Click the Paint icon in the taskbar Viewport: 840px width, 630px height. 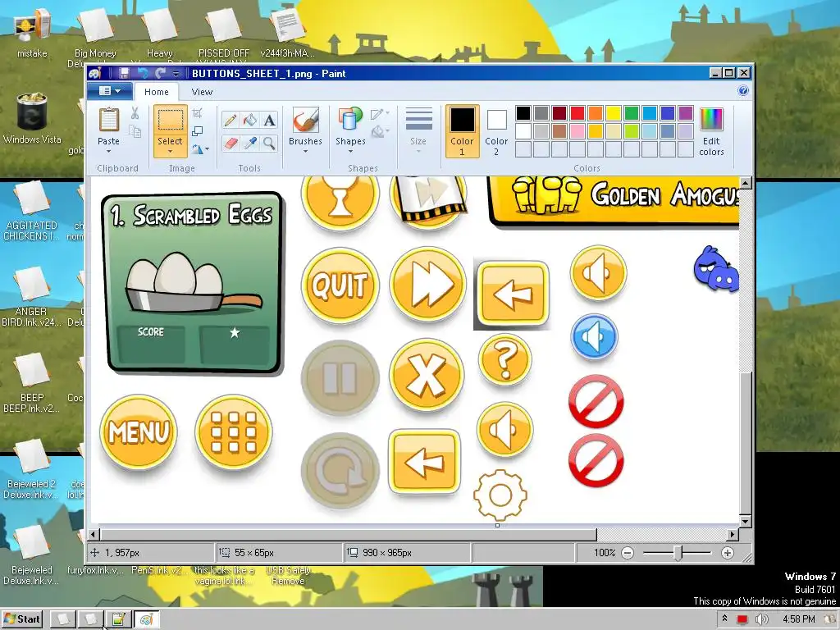coord(146,619)
